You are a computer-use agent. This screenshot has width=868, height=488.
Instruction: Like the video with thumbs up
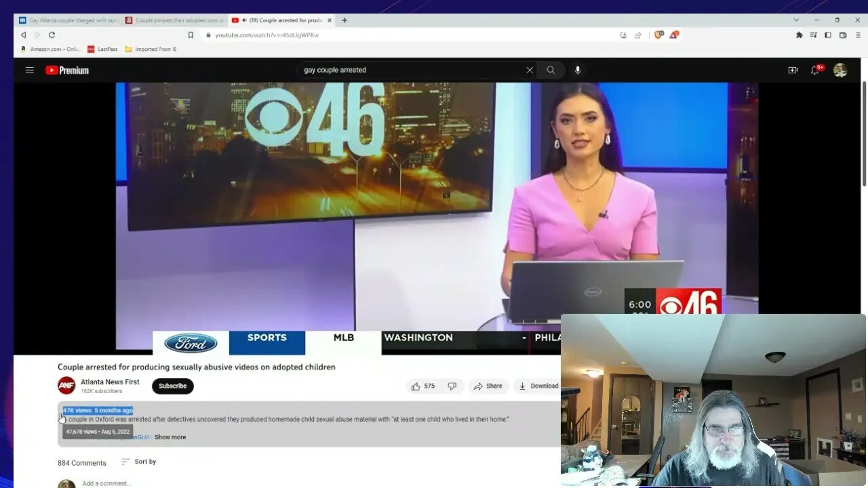tap(422, 386)
